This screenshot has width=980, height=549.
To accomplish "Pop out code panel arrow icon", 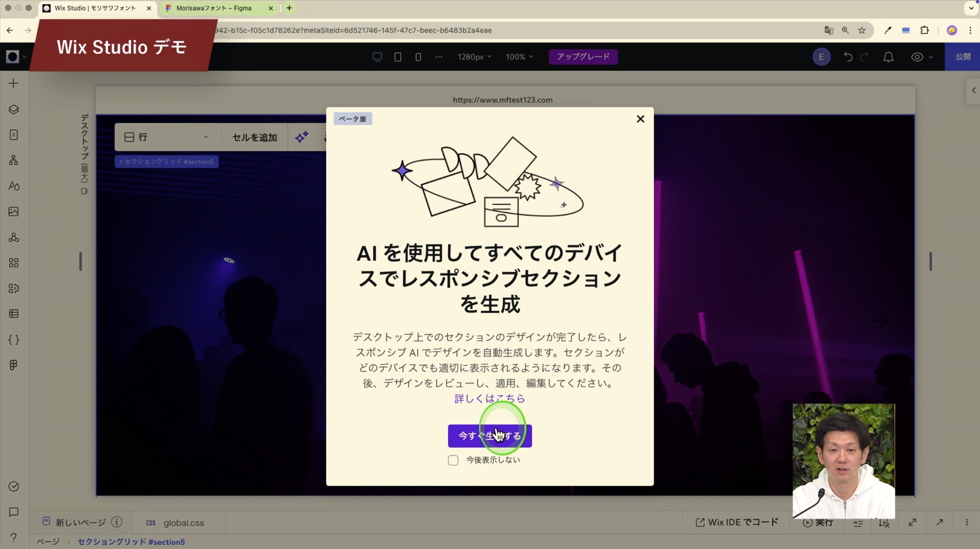I will click(939, 522).
